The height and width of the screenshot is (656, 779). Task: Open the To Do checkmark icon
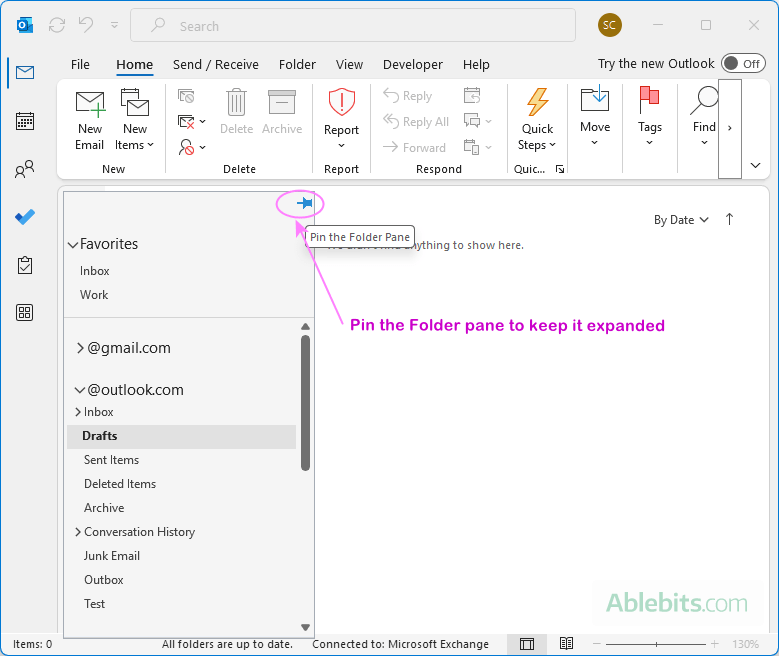25,217
